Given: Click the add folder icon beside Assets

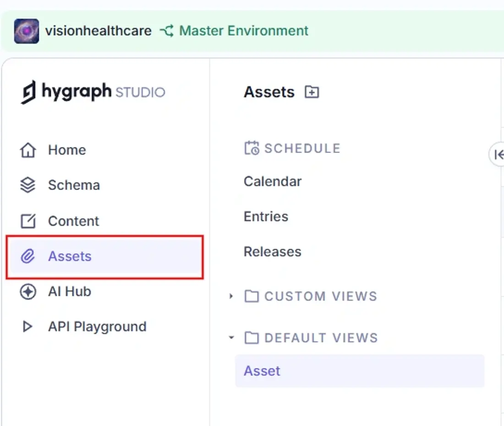Looking at the screenshot, I should tap(312, 92).
